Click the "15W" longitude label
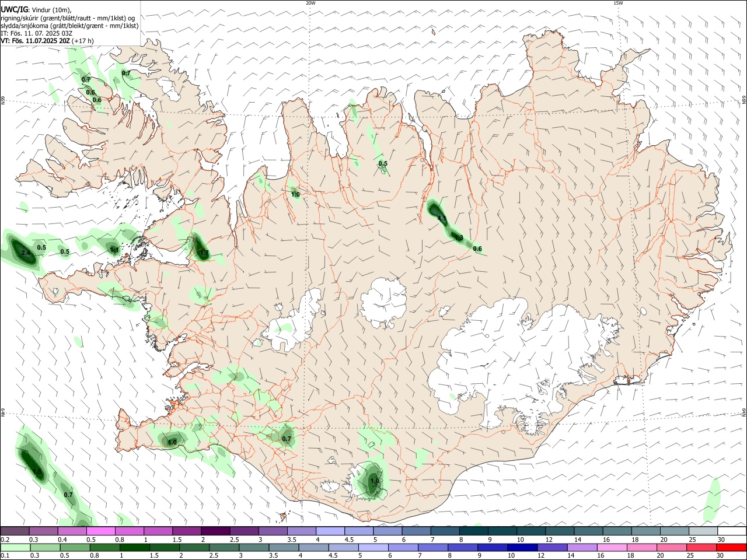The width and height of the screenshot is (747, 560). 618,3
